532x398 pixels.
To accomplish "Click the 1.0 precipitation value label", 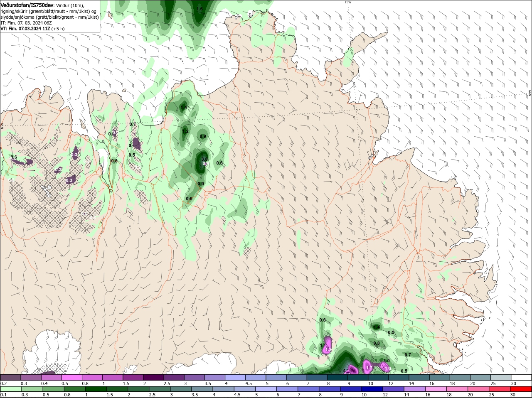I will 387,361.
